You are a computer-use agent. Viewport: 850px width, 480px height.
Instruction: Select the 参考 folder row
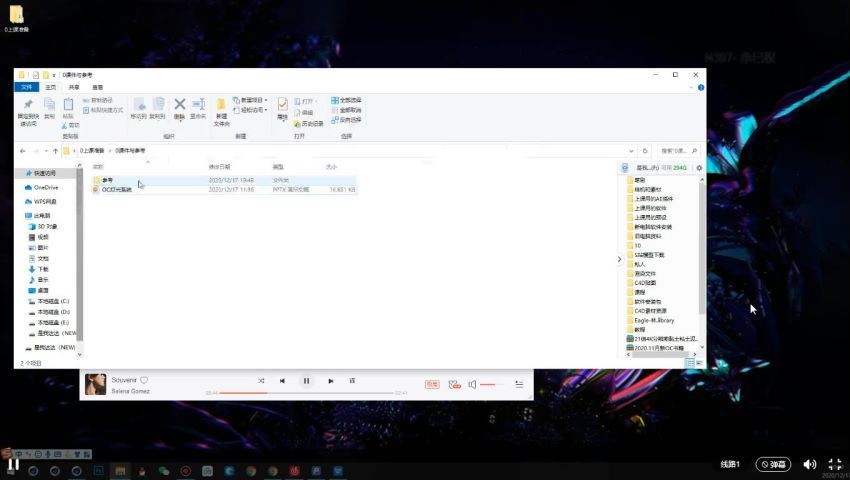click(x=224, y=180)
